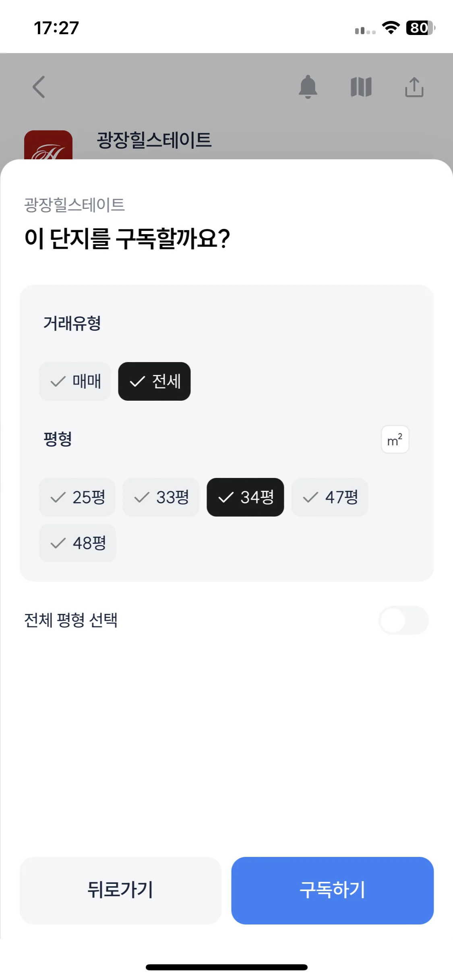Deselect the 전세 transaction type
This screenshot has height=980, width=453.
pyautogui.click(x=154, y=381)
